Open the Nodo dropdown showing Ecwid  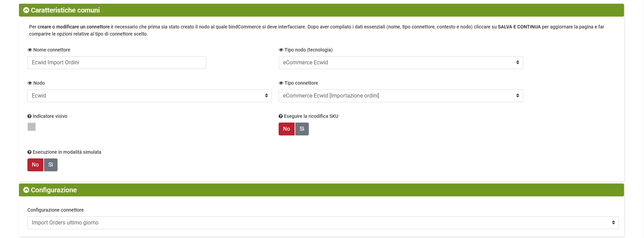149,95
